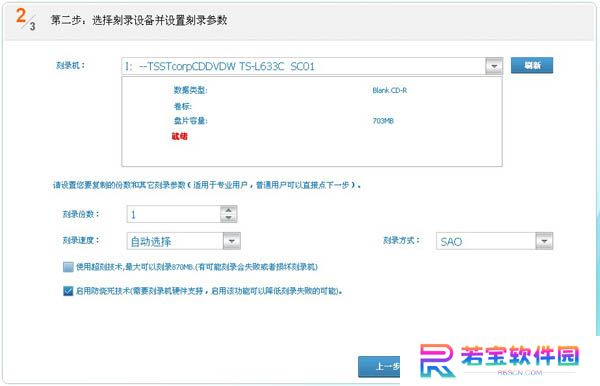Open the burner device dropdown arrow
Viewport: 600px width, 386px height.
(494, 66)
